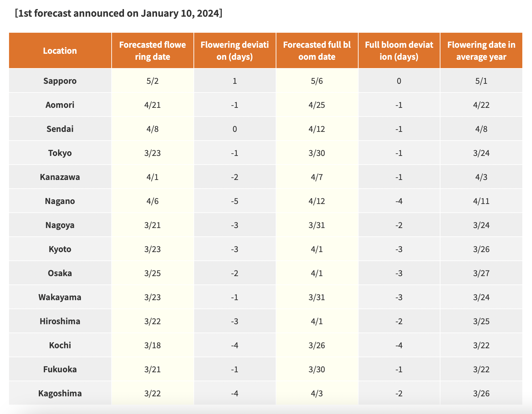The width and height of the screenshot is (532, 414).
Task: Click the Flowering date in average year header
Action: (x=481, y=51)
